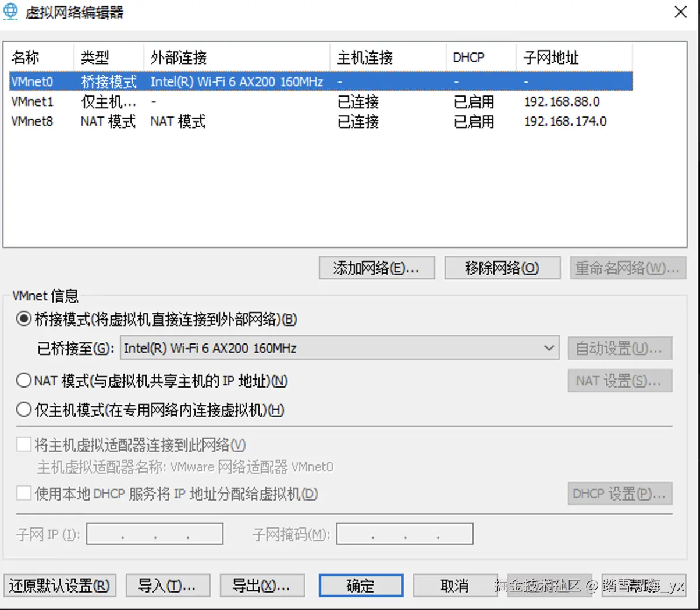Toggle 使用本地 DHCP 服务 checkbox
The image size is (700, 610).
(24, 494)
